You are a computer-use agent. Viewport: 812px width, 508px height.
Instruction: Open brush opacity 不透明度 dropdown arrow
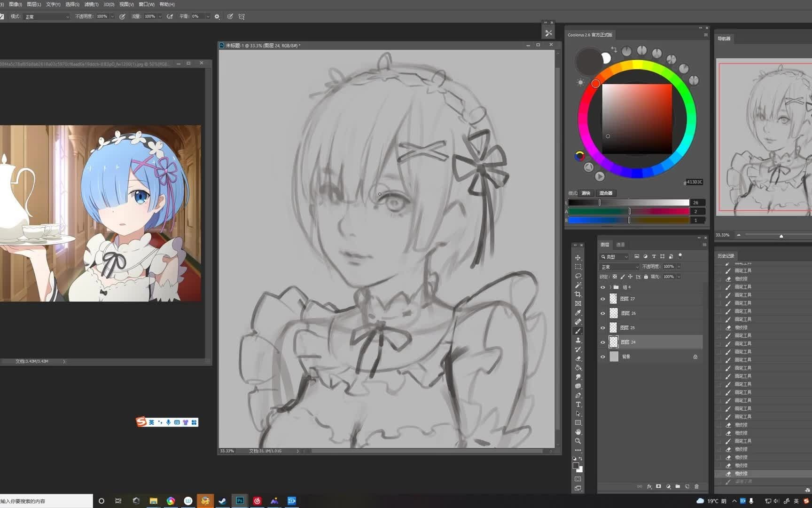(x=112, y=16)
